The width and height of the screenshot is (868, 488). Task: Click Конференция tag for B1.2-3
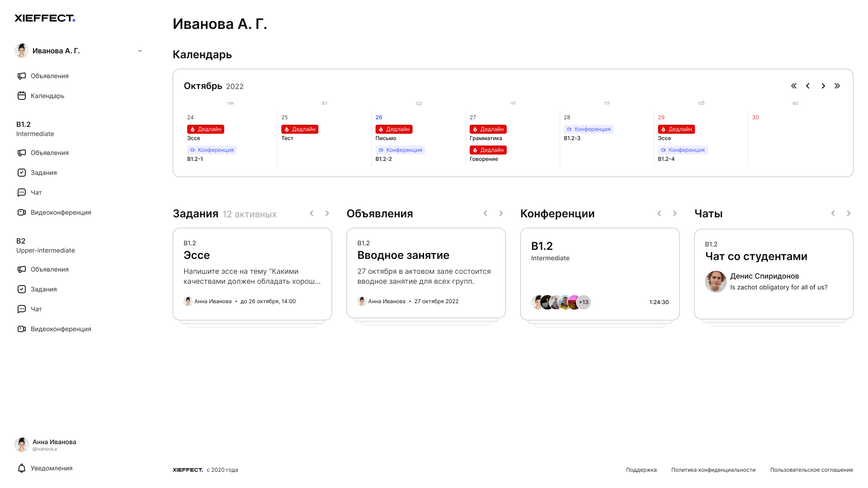pos(589,129)
